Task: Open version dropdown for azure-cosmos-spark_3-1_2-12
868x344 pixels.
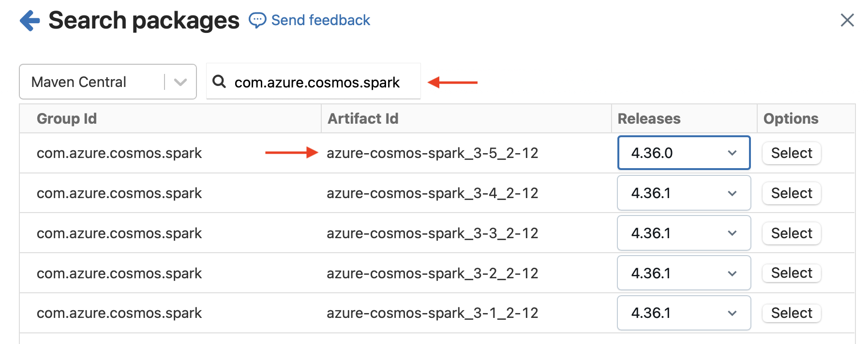Action: coord(683,313)
